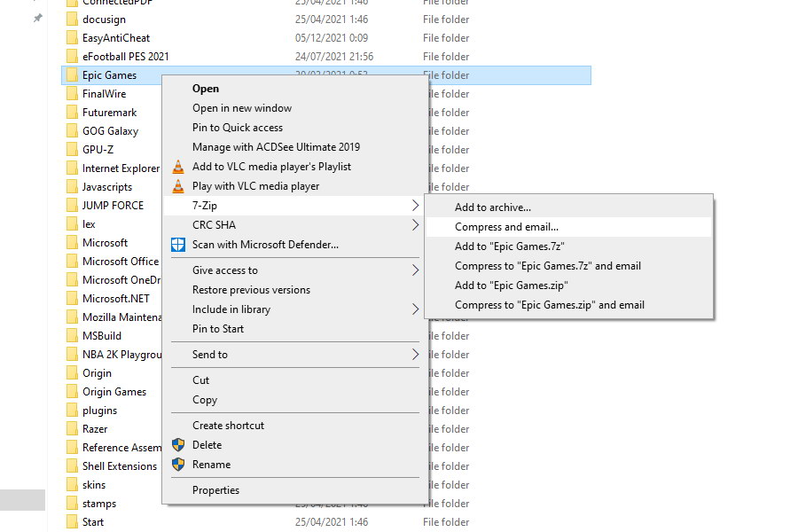The image size is (798, 532).
Task: Open Properties from the context menu
Action: pos(215,490)
